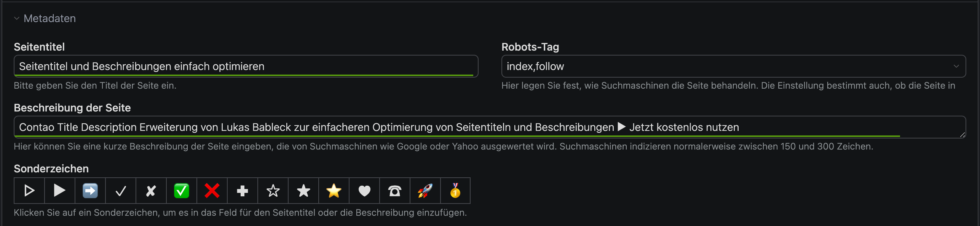Insert the heart symbol
The width and height of the screenshot is (980, 226).
point(364,191)
